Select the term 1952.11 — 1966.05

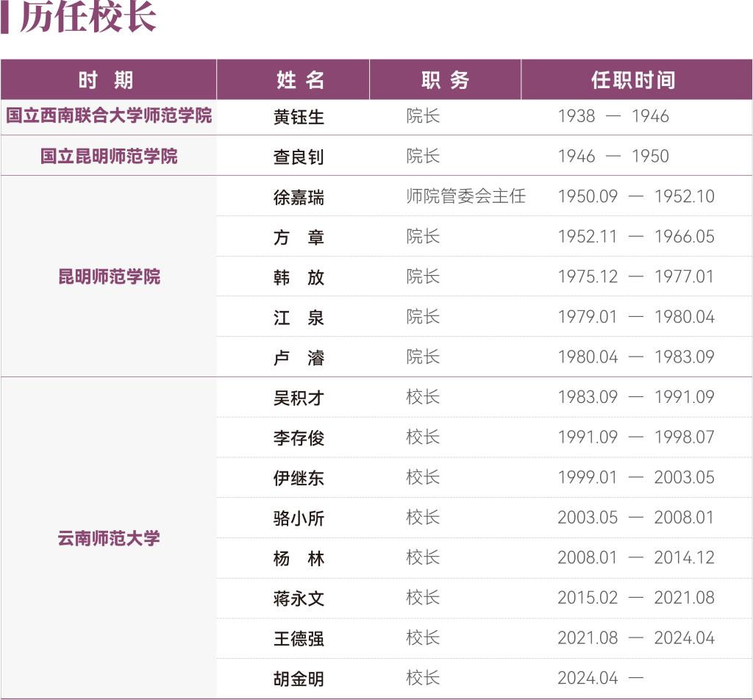click(636, 237)
